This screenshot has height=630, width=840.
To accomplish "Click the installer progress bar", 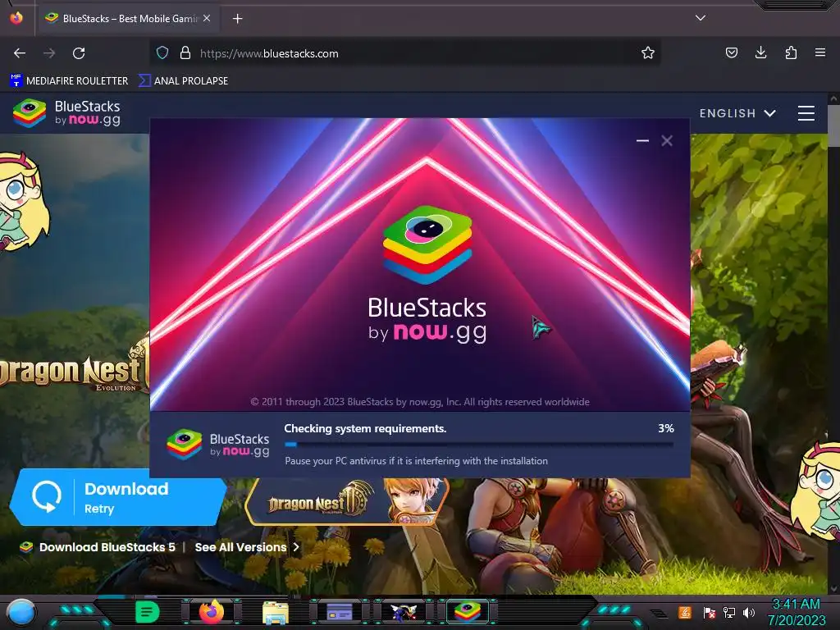I will 479,444.
